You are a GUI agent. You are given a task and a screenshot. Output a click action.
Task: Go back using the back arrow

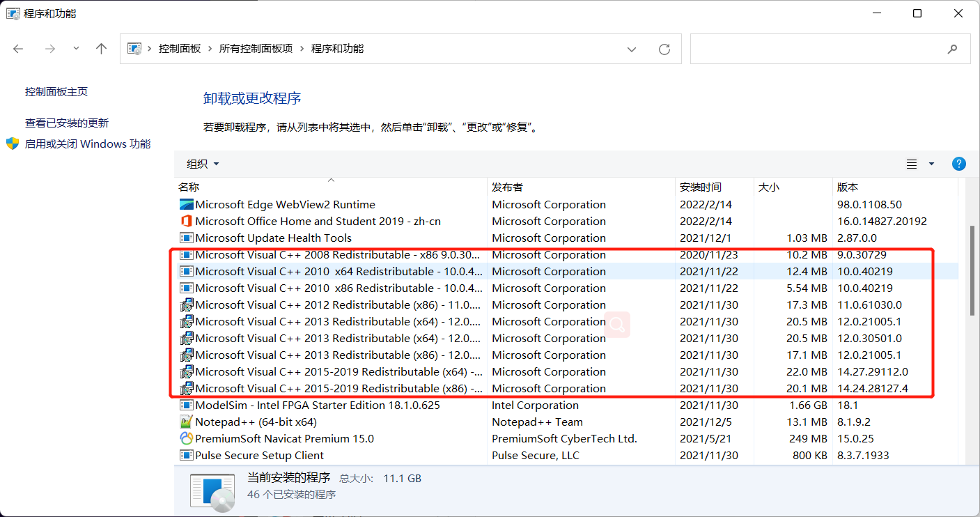click(x=19, y=49)
